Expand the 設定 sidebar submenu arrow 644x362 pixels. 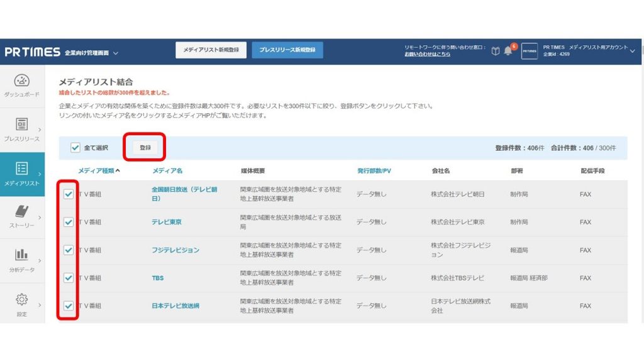40,305
